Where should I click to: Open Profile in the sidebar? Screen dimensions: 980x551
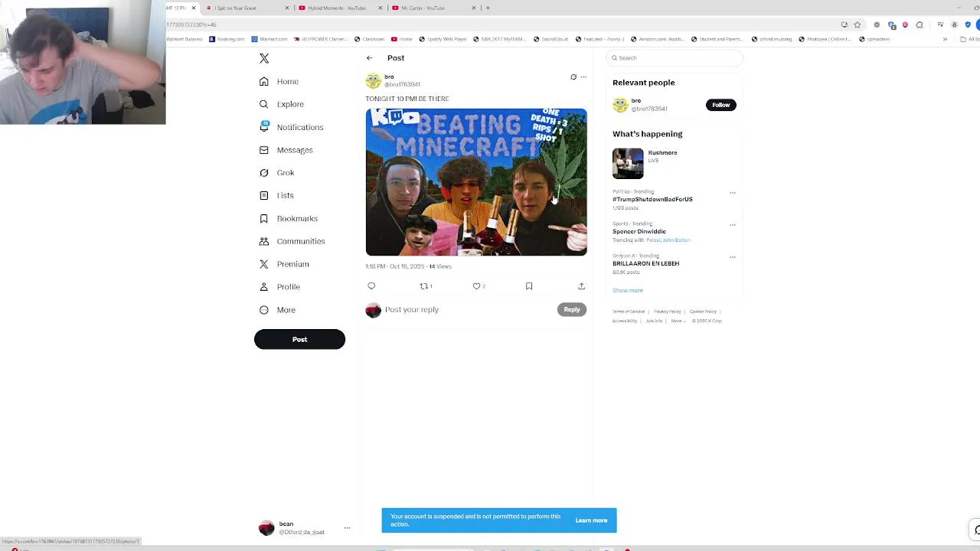279,287
